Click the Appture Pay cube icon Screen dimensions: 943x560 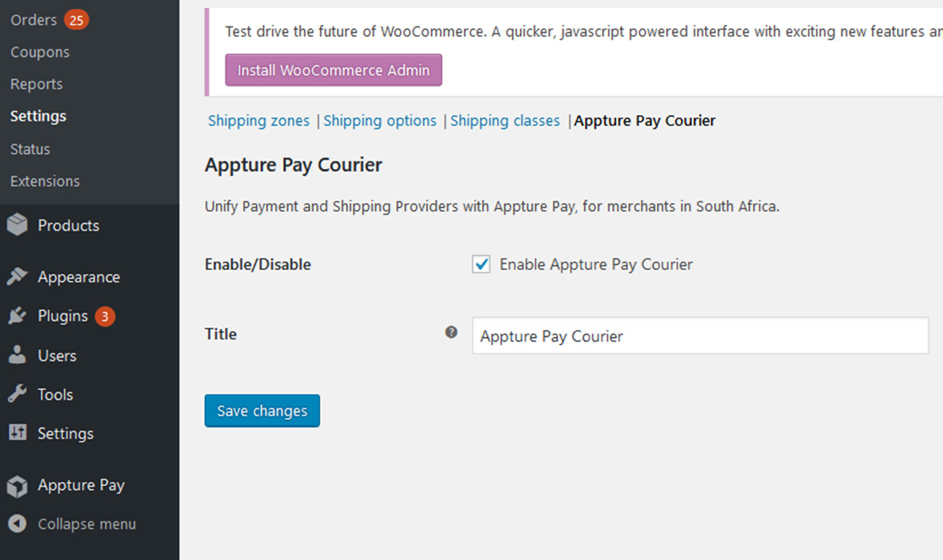point(17,485)
